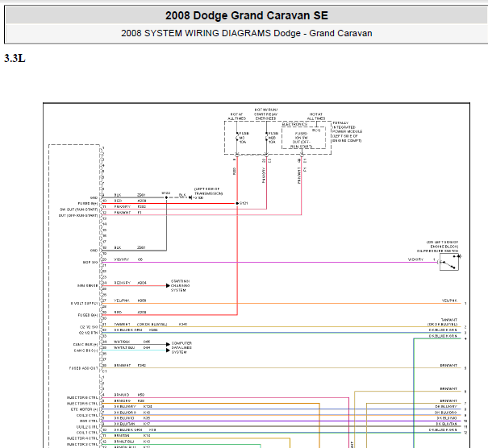The height and width of the screenshot is (448, 488).
Task: Click the 'Injector 4 Ctrl' pin label
Action: tap(82, 438)
